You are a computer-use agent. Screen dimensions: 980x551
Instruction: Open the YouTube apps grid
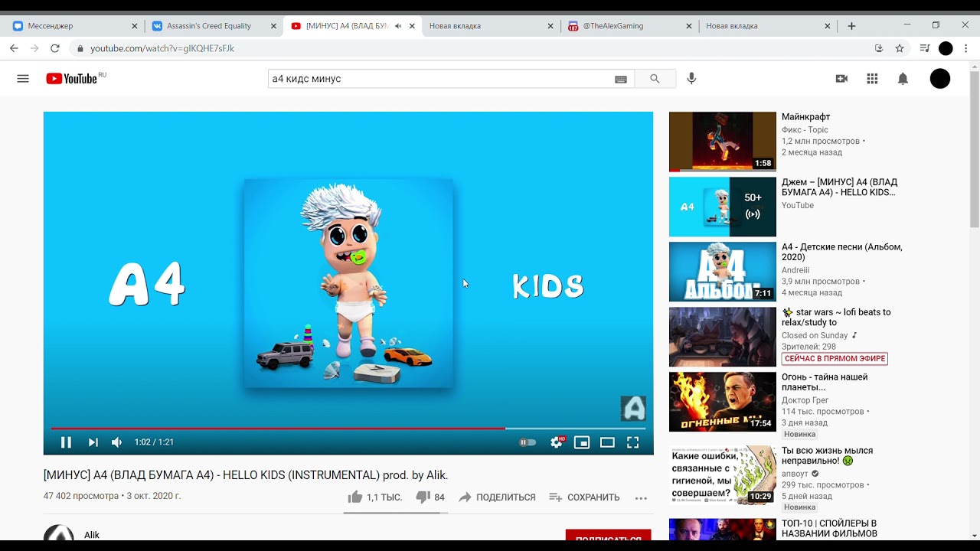coord(872,79)
